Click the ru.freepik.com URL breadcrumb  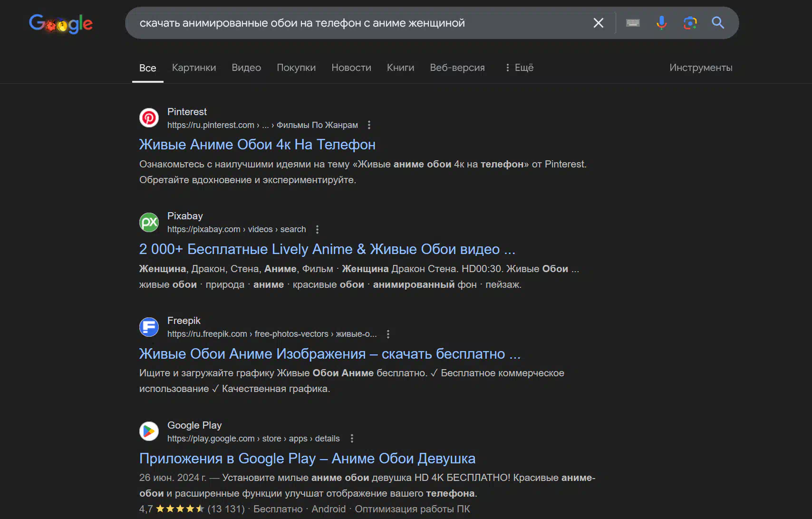(x=272, y=334)
